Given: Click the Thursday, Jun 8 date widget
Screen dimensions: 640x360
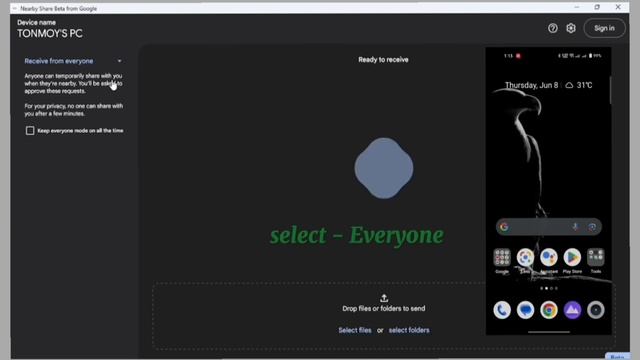Looking at the screenshot, I should (x=531, y=85).
